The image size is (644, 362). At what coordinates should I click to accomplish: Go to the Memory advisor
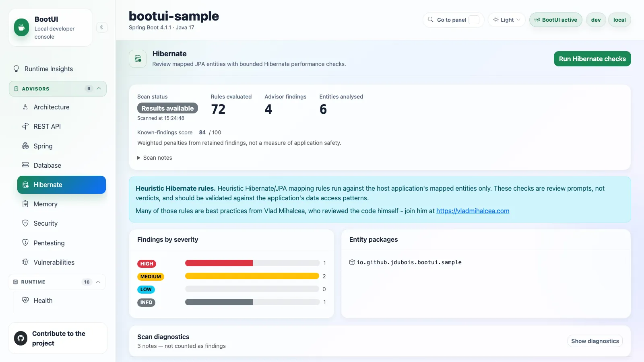point(62,204)
